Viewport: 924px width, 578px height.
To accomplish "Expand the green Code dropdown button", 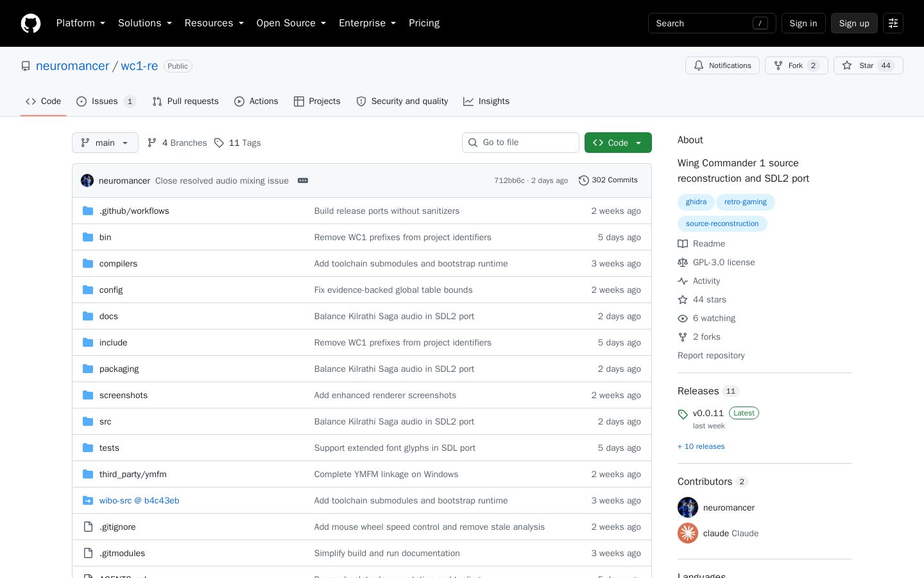I will 618,143.
